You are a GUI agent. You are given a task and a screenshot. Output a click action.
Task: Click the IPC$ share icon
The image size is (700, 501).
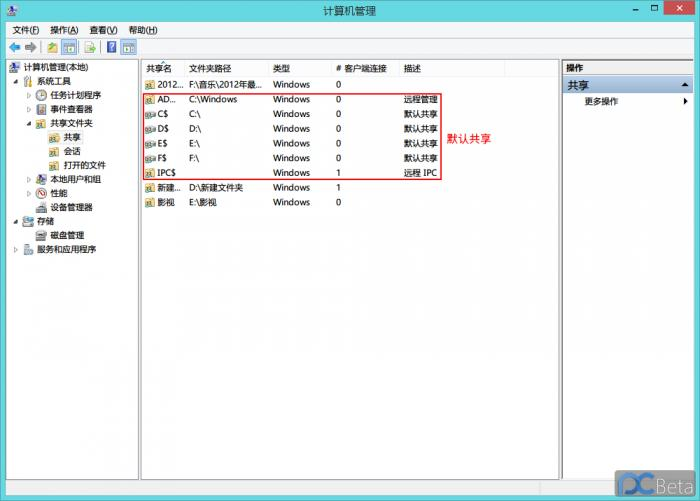pos(150,173)
